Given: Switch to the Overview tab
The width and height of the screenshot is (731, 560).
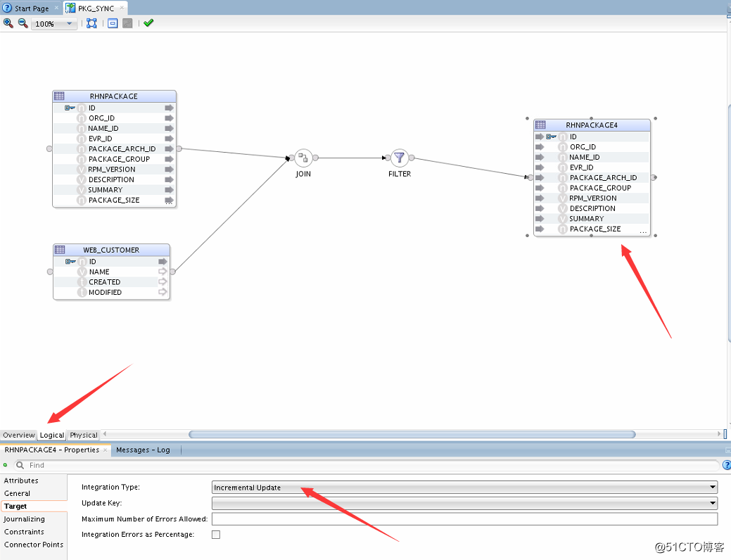Looking at the screenshot, I should click(x=19, y=435).
